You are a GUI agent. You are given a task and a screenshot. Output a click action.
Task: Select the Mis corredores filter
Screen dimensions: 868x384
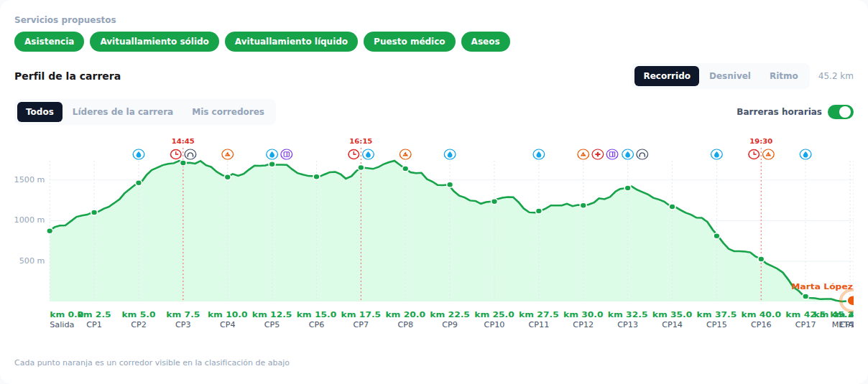coord(228,112)
